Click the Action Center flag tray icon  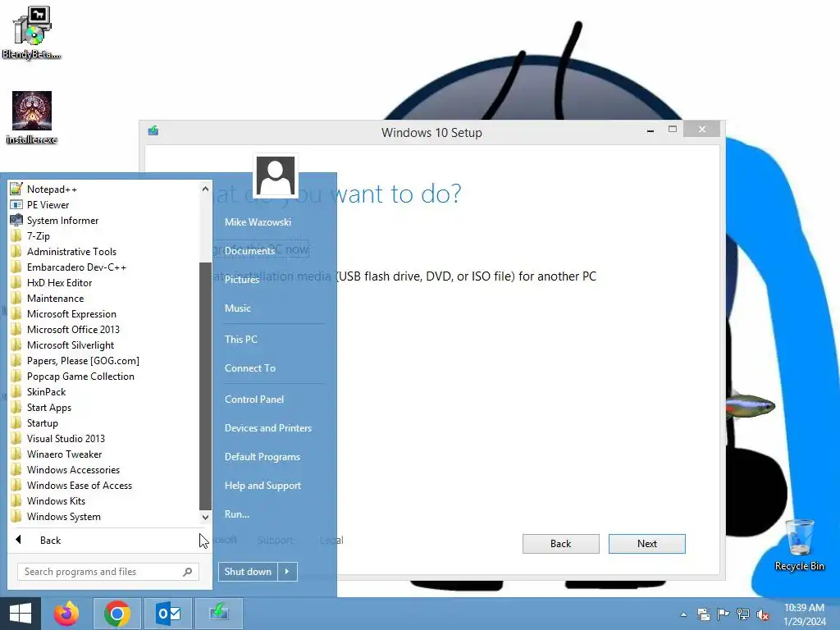pos(724,614)
